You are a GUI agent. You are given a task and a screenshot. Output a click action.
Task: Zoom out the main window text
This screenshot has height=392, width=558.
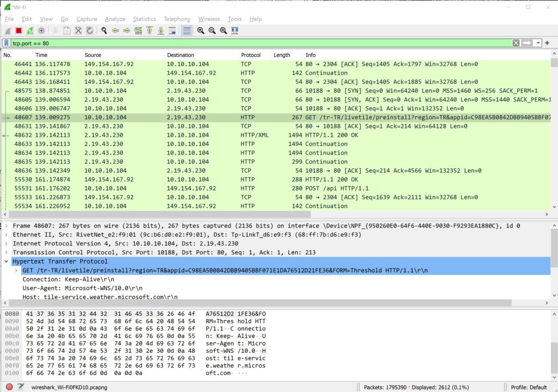point(212,31)
